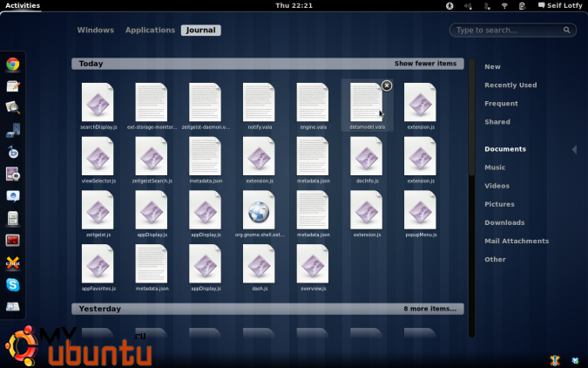Screen dimensions: 588x368
Task: Expand Yesterday with 8 more items
Action: (429, 309)
